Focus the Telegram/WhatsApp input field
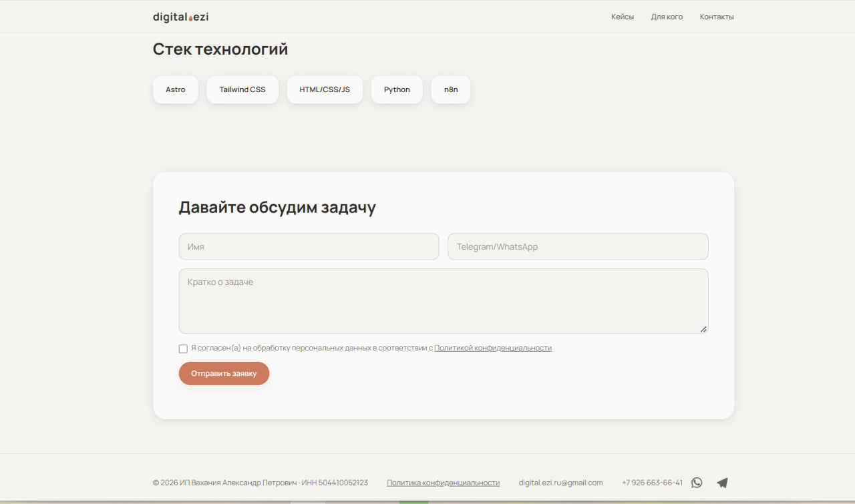 click(578, 246)
